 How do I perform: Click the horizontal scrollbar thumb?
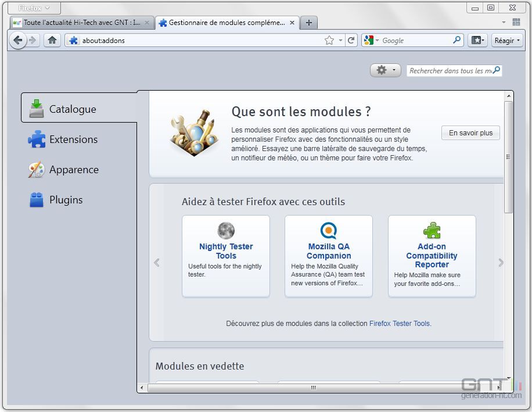click(x=314, y=387)
